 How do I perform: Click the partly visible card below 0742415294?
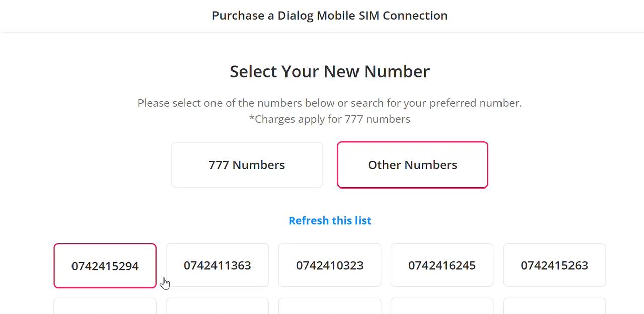(x=105, y=306)
